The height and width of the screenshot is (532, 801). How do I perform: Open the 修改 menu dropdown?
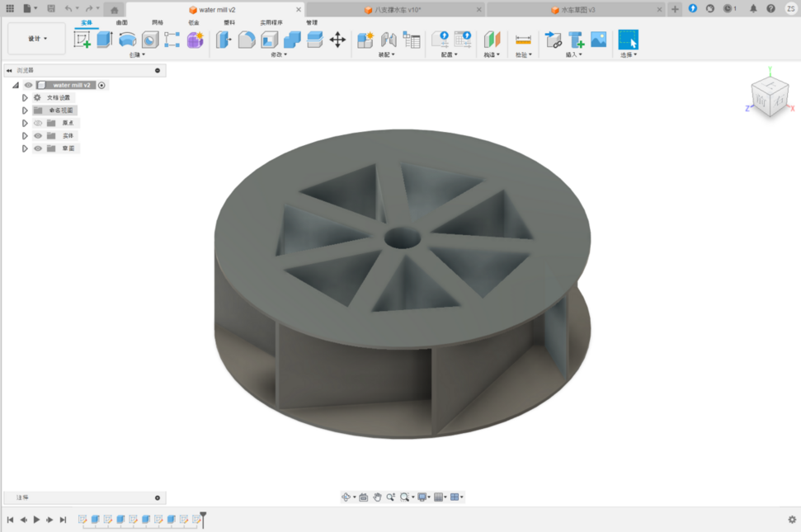pos(279,55)
